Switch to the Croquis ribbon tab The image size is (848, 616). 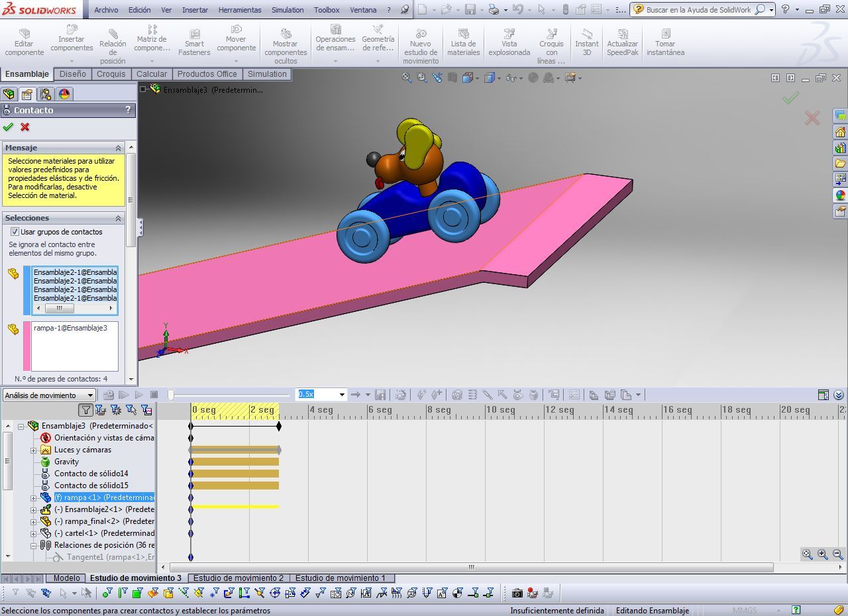111,74
